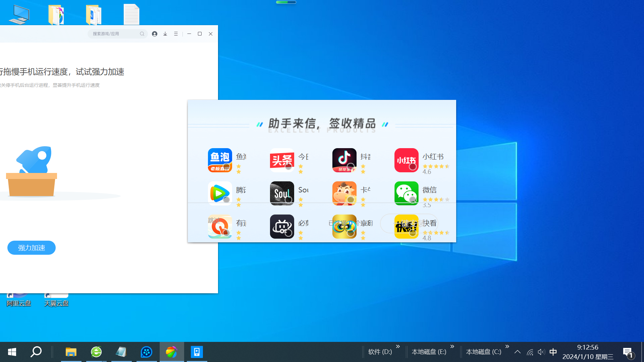Click the 抖音 app icon in the popup
Image resolution: width=644 pixels, height=362 pixels.
344,160
